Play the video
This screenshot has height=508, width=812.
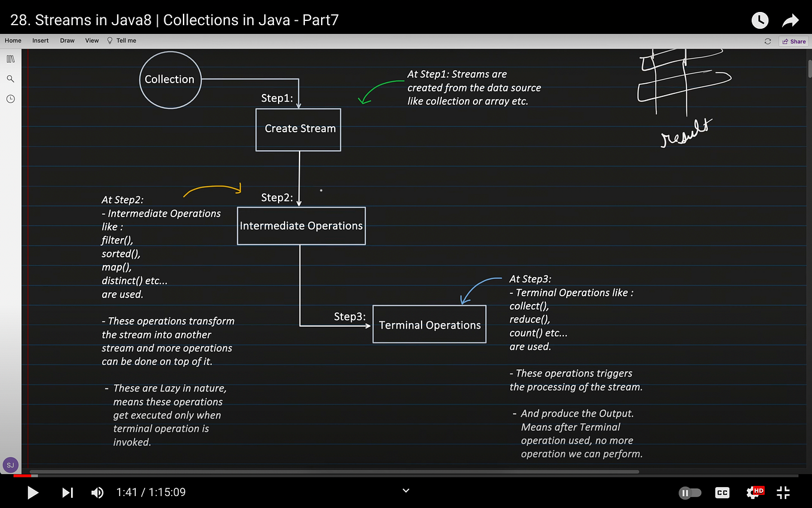point(33,492)
